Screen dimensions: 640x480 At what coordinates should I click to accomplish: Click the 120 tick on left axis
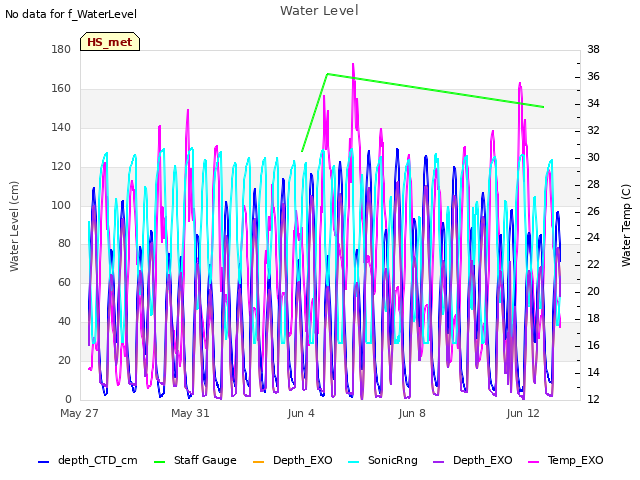(61, 167)
